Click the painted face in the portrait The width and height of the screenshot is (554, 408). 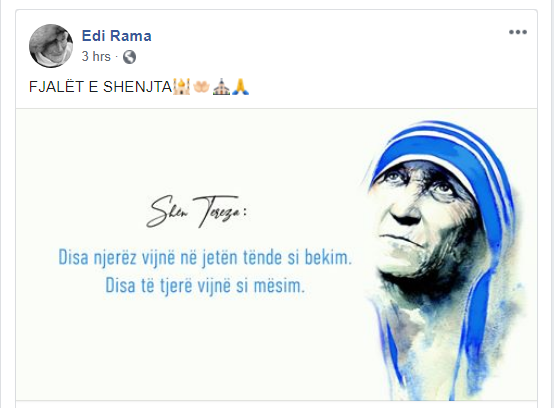422,219
